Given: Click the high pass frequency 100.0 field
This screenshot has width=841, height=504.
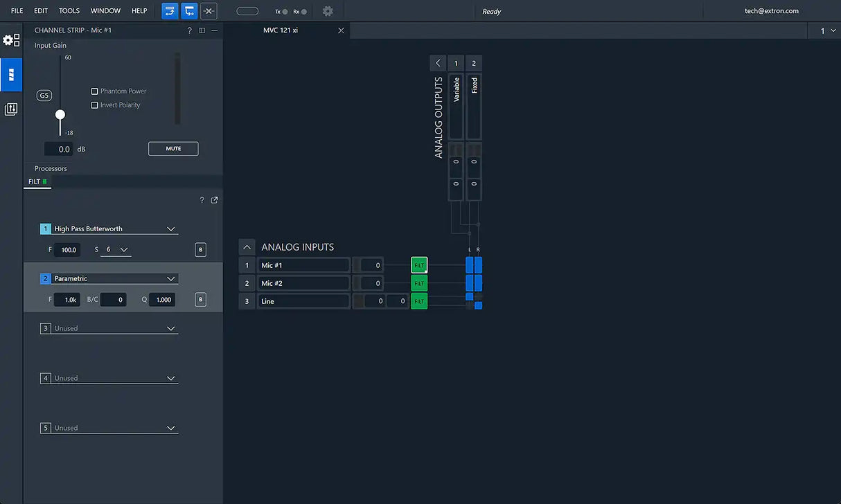Looking at the screenshot, I should click(68, 250).
